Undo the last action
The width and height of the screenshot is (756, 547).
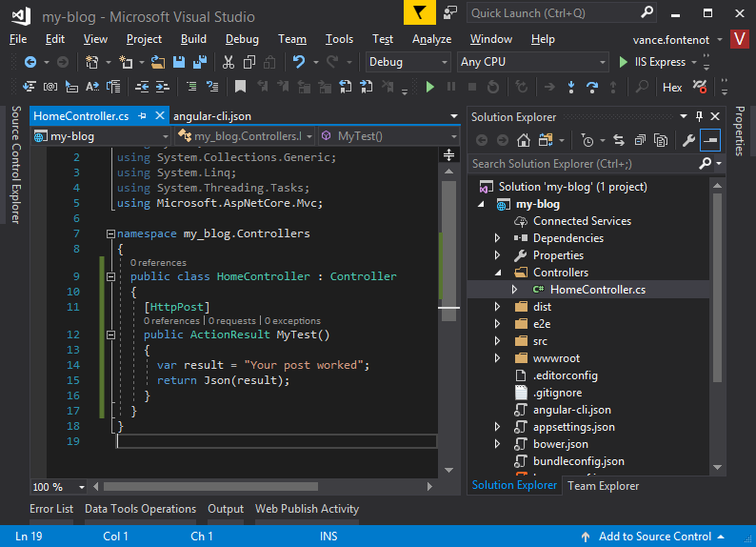299,62
